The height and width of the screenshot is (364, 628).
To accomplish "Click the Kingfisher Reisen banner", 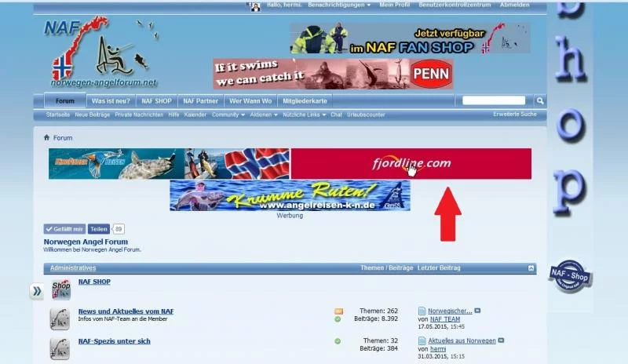I will 169,164.
